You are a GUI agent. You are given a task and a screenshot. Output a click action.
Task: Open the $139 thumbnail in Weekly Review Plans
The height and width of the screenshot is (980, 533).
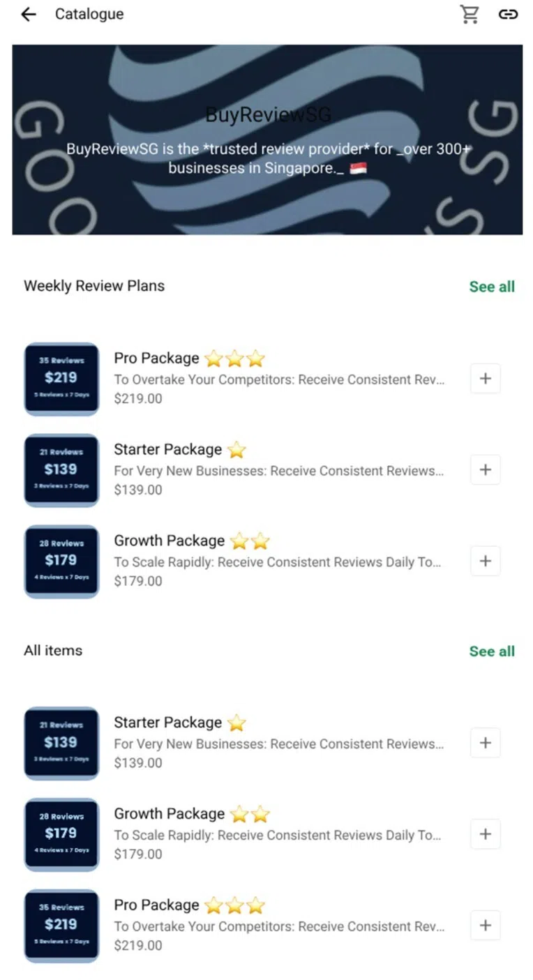coord(61,470)
